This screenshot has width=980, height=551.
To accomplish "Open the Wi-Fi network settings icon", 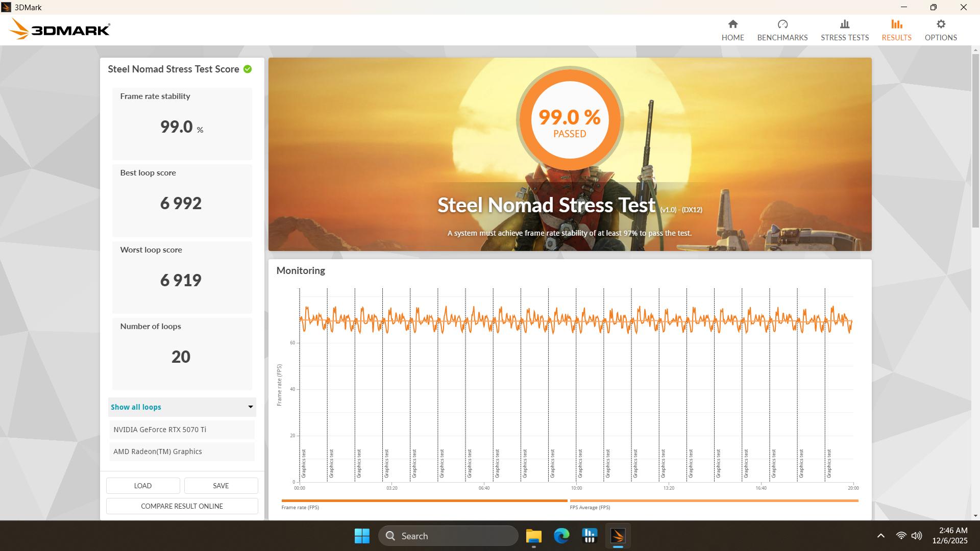I will [901, 536].
